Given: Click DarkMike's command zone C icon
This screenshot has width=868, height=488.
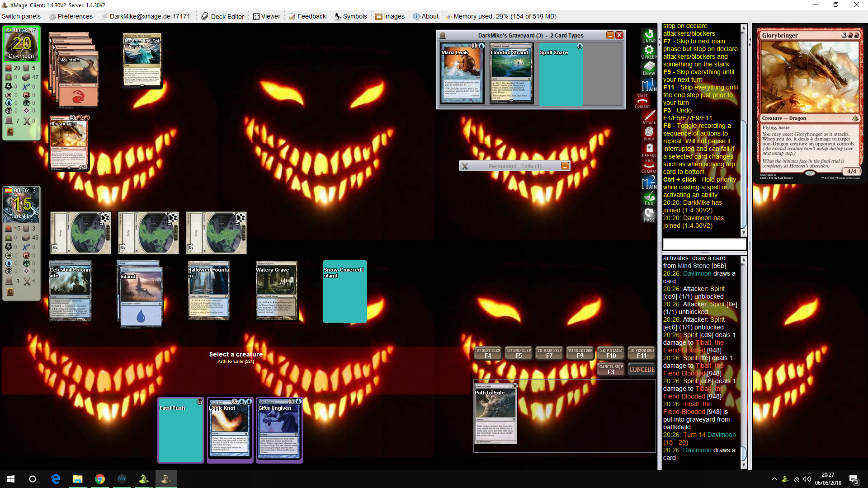Looking at the screenshot, I should click(10, 292).
